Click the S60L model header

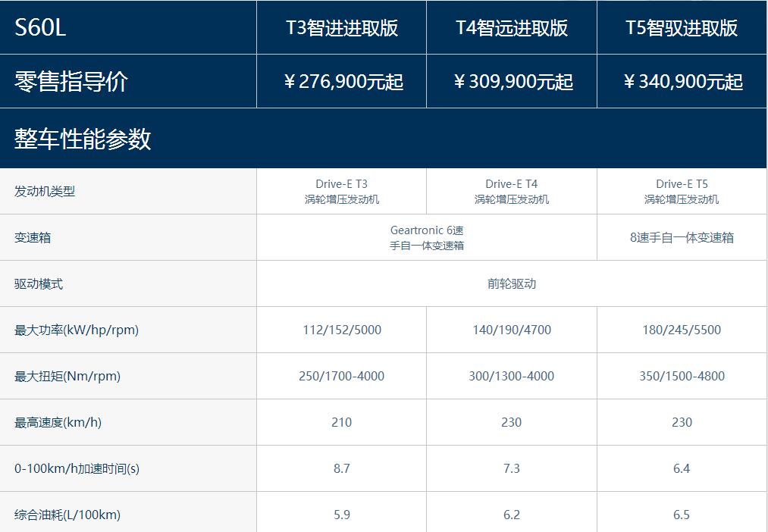pyautogui.click(x=40, y=27)
